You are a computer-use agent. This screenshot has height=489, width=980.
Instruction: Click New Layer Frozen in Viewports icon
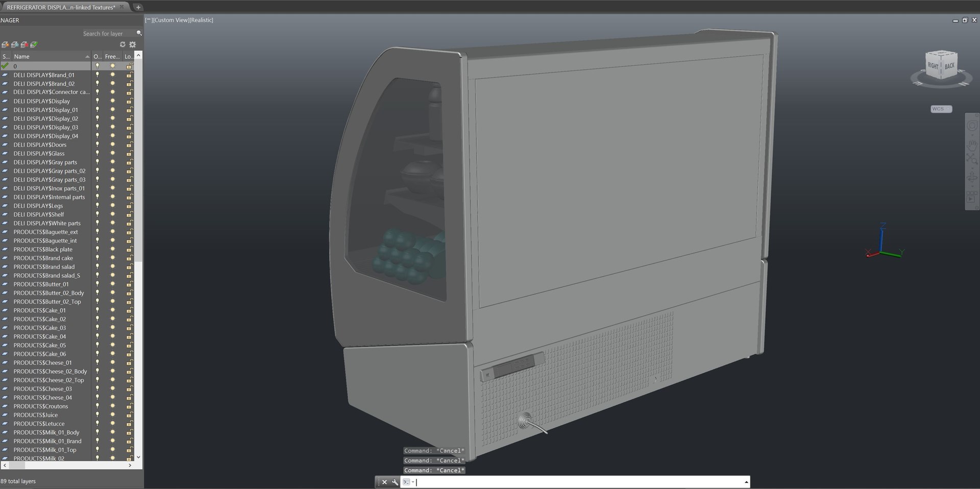(x=15, y=44)
